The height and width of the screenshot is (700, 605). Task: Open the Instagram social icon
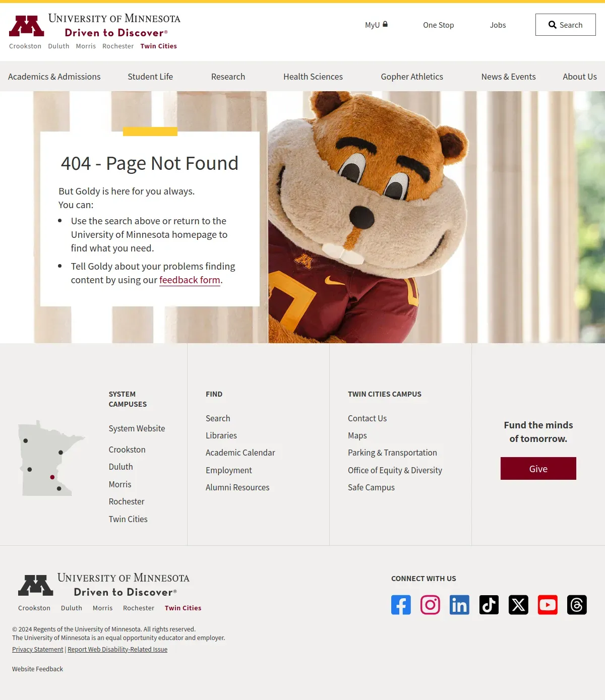[x=430, y=605]
